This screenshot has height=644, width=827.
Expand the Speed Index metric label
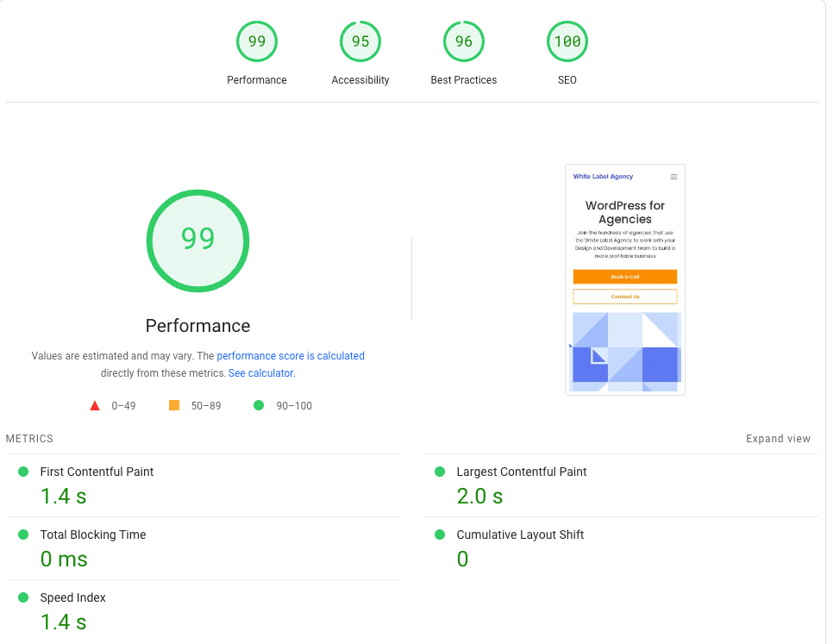(x=72, y=597)
